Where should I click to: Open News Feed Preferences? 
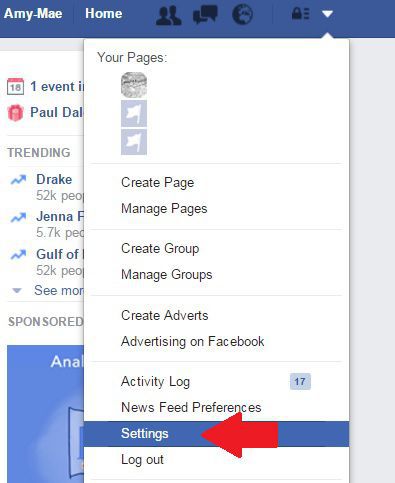pyautogui.click(x=191, y=407)
